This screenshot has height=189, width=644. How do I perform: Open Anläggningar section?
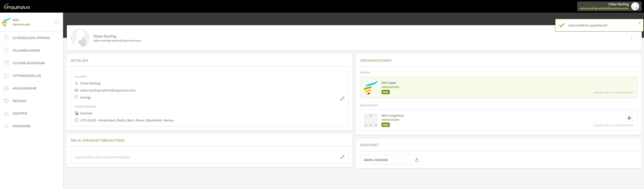click(24, 88)
